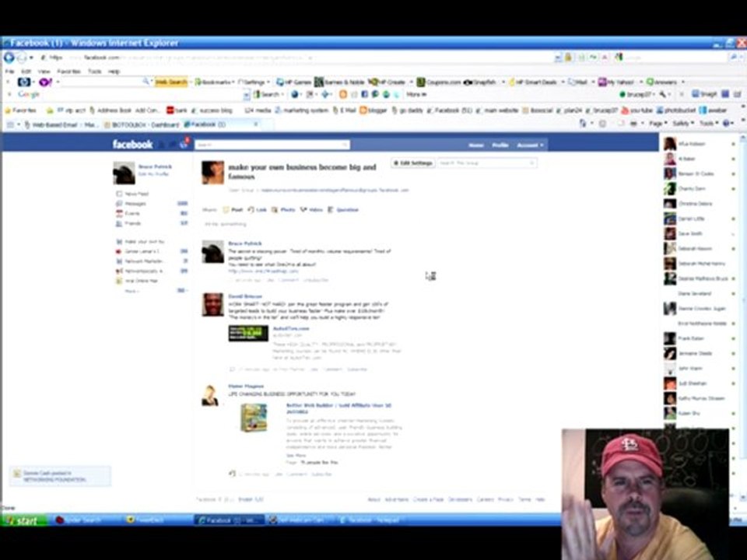Open the Mail toolbar button
This screenshot has height=560, width=747.
[578, 82]
